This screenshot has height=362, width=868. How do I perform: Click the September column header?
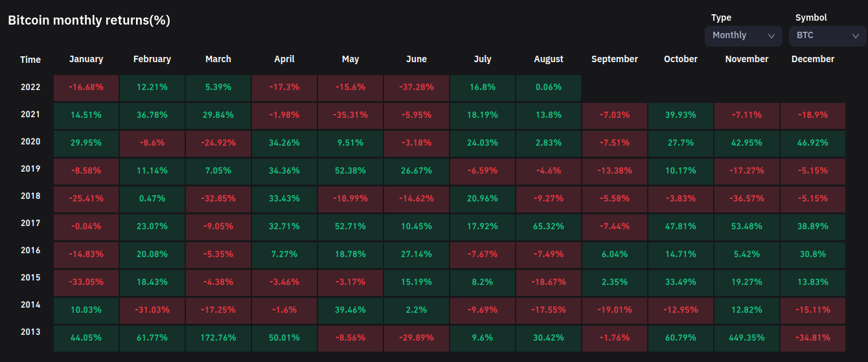(615, 59)
